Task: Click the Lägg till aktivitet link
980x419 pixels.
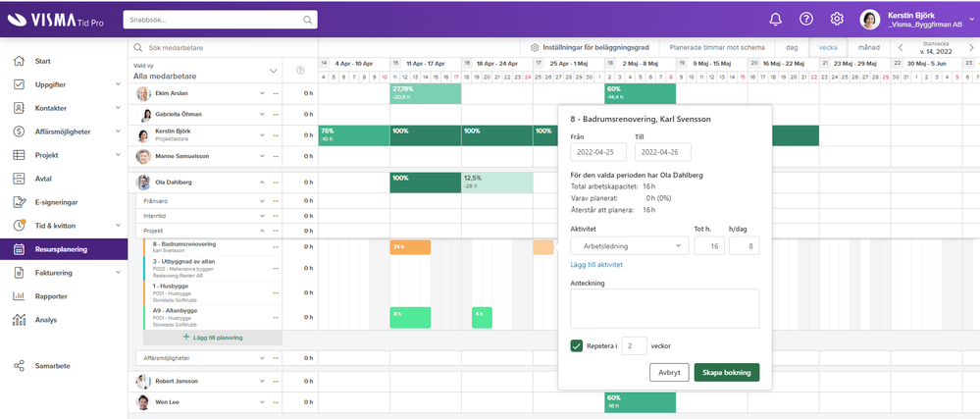Action: point(596,265)
